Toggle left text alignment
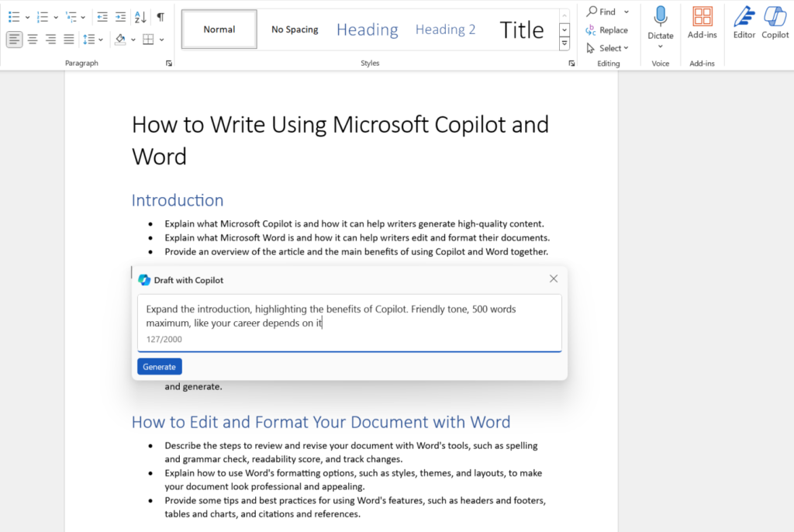 pyautogui.click(x=15, y=39)
